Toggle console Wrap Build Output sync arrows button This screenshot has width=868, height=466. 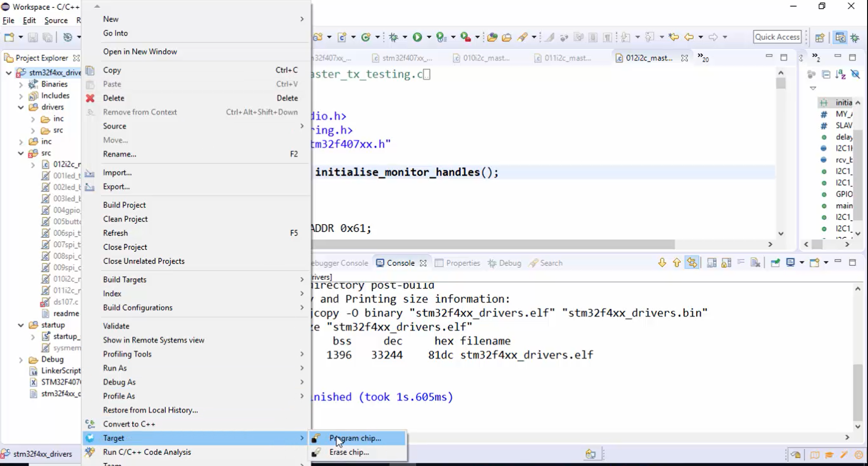click(692, 263)
